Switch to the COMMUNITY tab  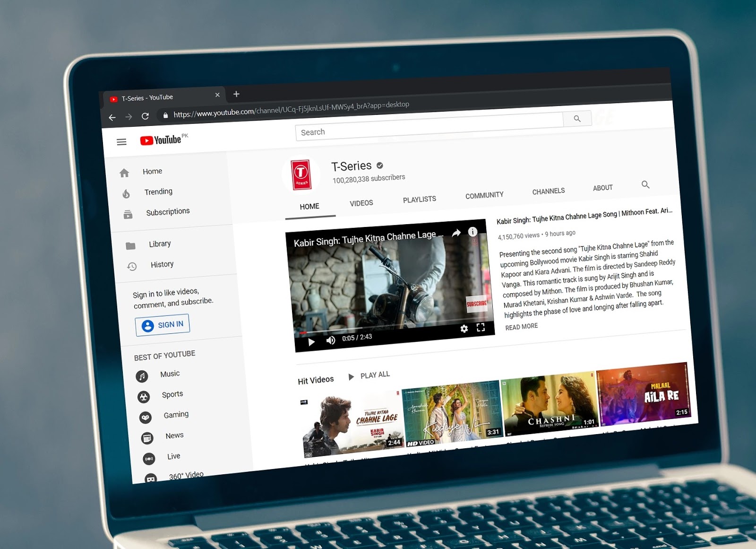tap(484, 195)
